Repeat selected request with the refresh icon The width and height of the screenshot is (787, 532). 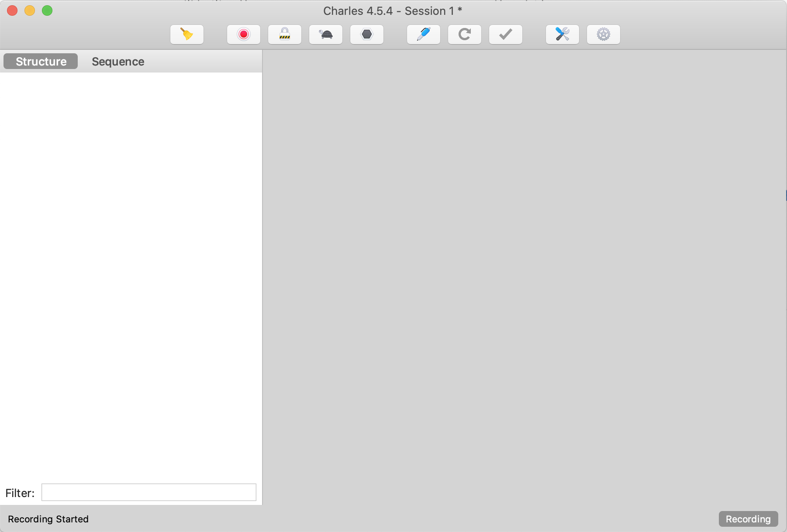coord(465,35)
